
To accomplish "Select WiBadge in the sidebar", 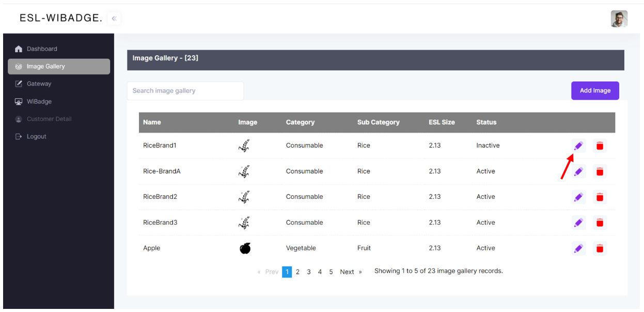I will pos(39,102).
